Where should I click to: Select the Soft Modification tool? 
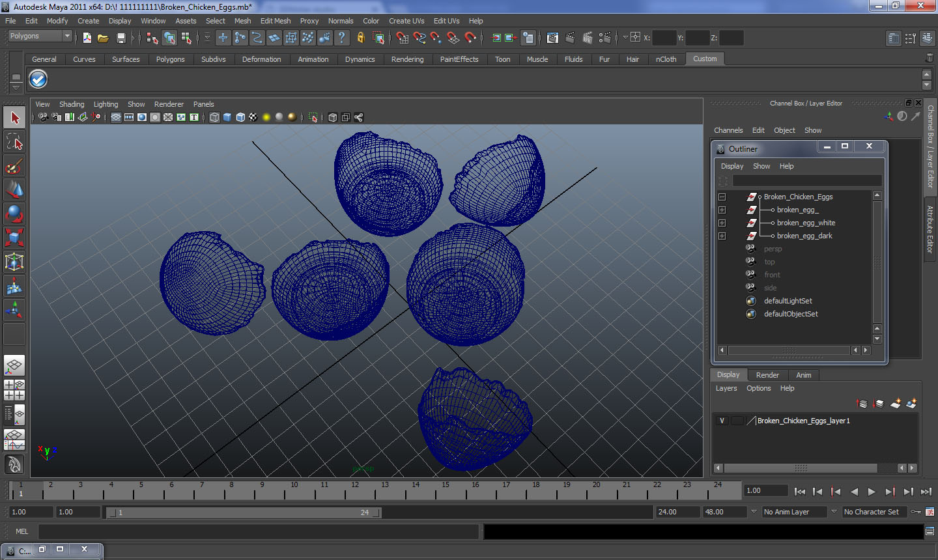14,286
